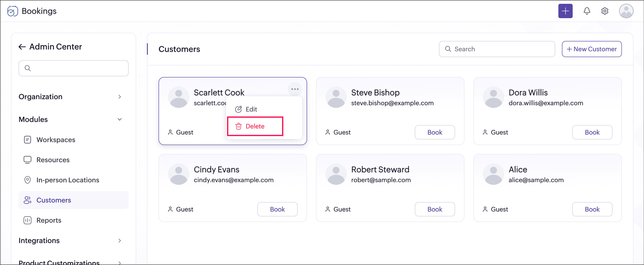Viewport: 644px width, 265px height.
Task: Click alice@sample.com email
Action: 536,180
